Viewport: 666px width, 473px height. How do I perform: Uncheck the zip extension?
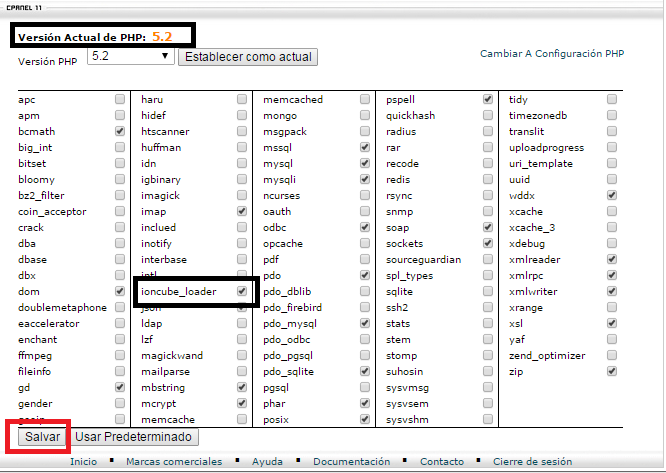click(612, 371)
